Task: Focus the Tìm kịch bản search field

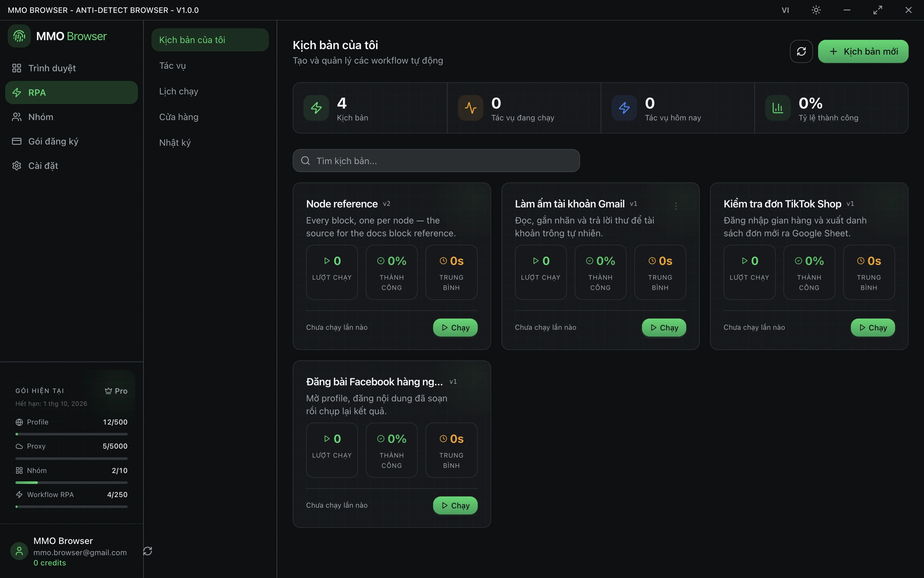Action: (x=436, y=161)
